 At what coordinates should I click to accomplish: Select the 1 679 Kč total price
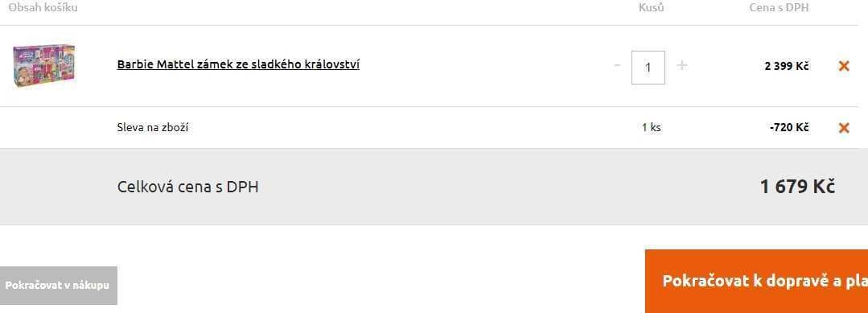[797, 187]
